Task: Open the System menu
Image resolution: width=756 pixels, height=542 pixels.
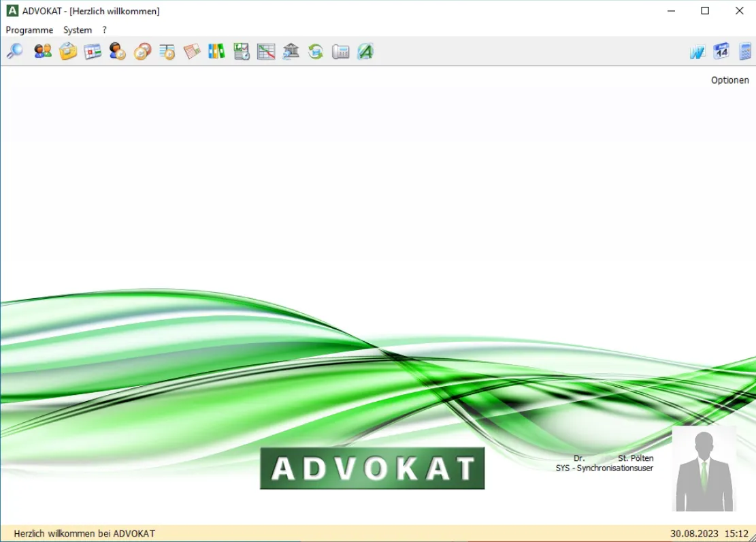Action: coord(78,30)
